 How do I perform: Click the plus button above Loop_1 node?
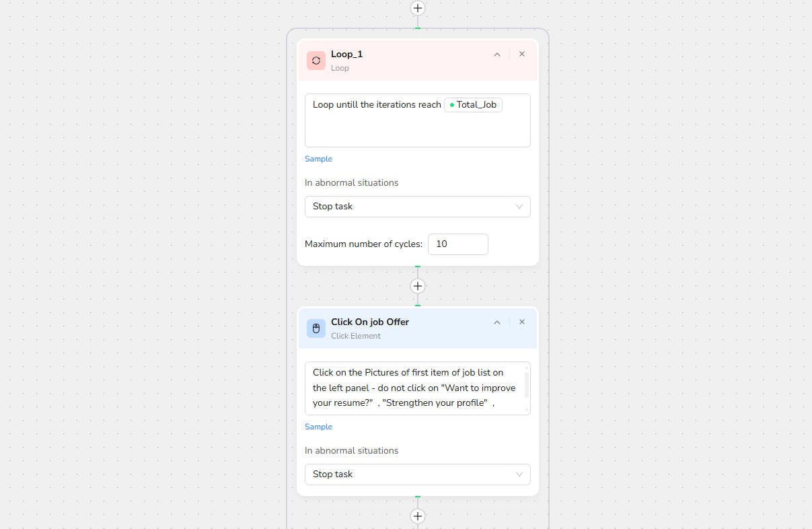click(x=418, y=8)
